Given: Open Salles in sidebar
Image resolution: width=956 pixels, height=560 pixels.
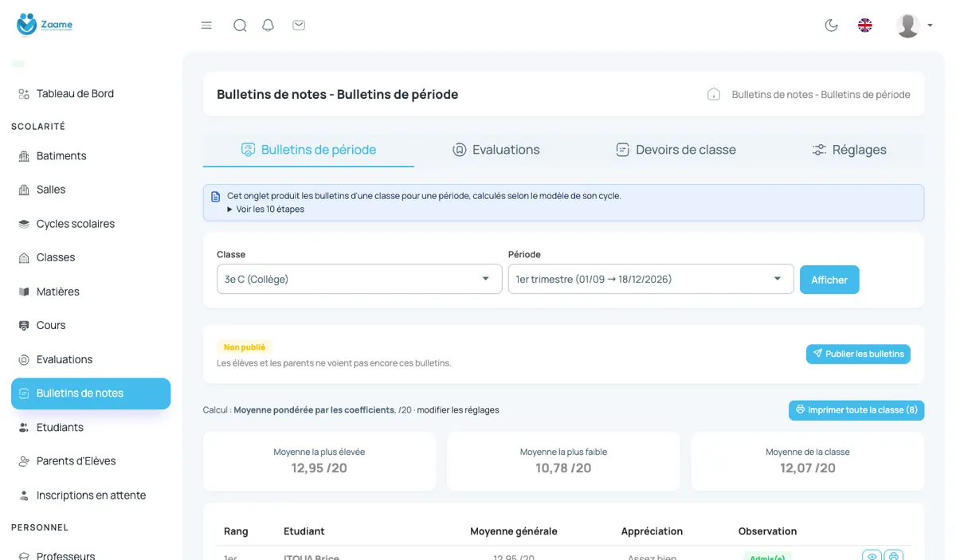Looking at the screenshot, I should pos(51,190).
